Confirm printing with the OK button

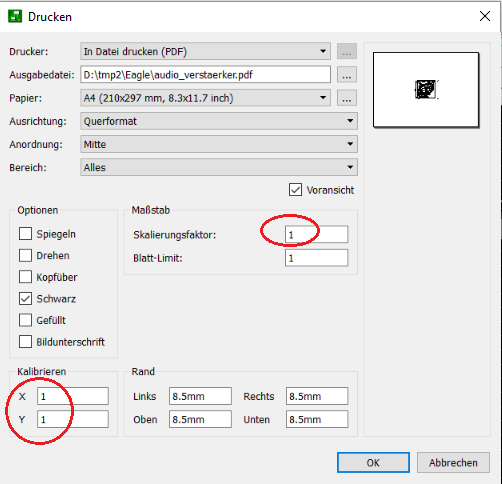[373, 463]
